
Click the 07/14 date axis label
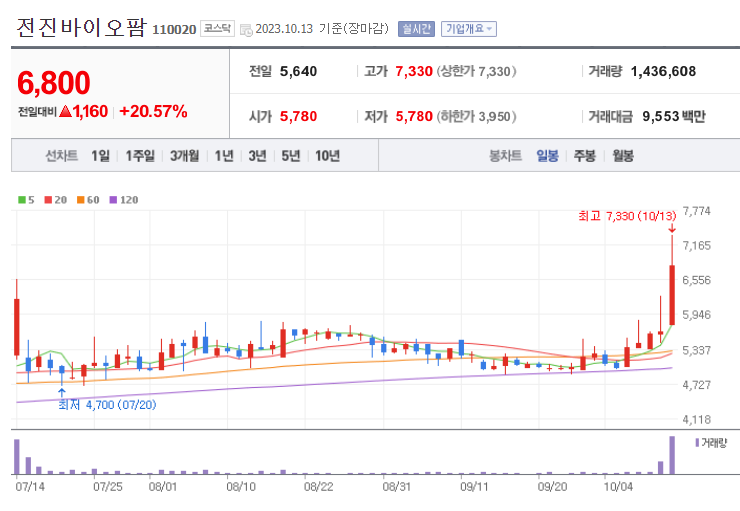[30, 486]
